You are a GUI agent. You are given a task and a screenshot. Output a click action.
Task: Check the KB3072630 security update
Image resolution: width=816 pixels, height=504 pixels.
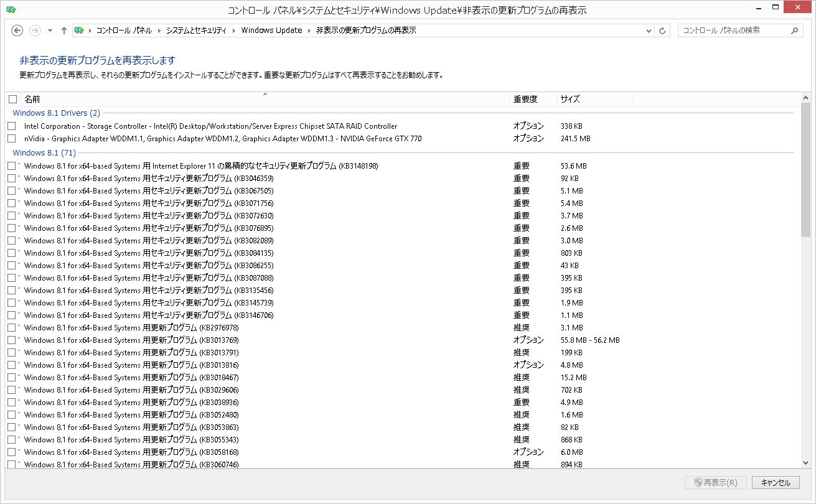[12, 216]
